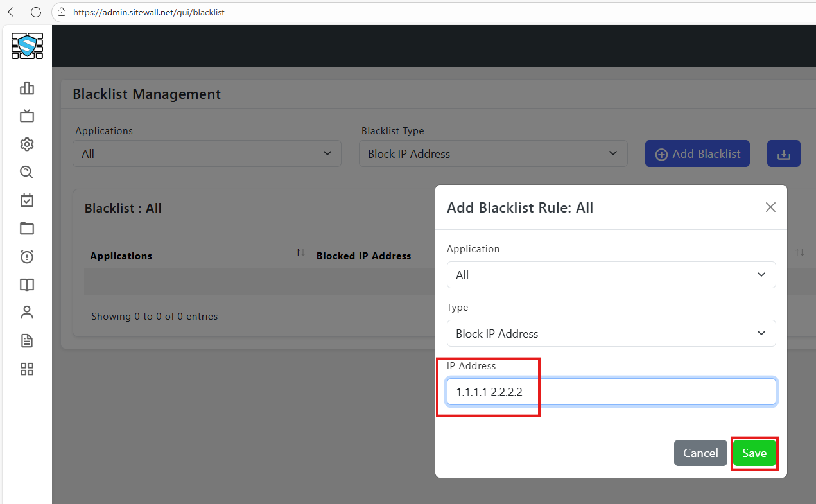This screenshot has height=504, width=816.
Task: Save the new blacklist rule
Action: [x=754, y=453]
